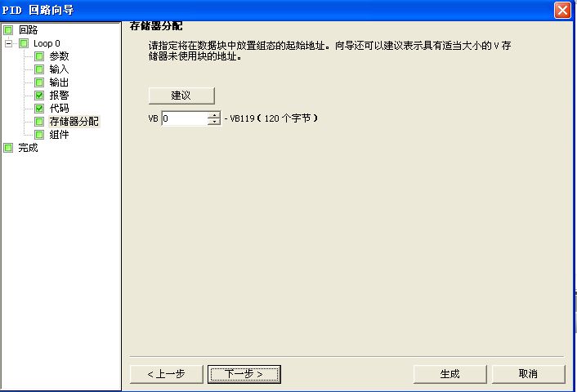Go back with the 上一步 button
The height and width of the screenshot is (392, 577).
167,374
